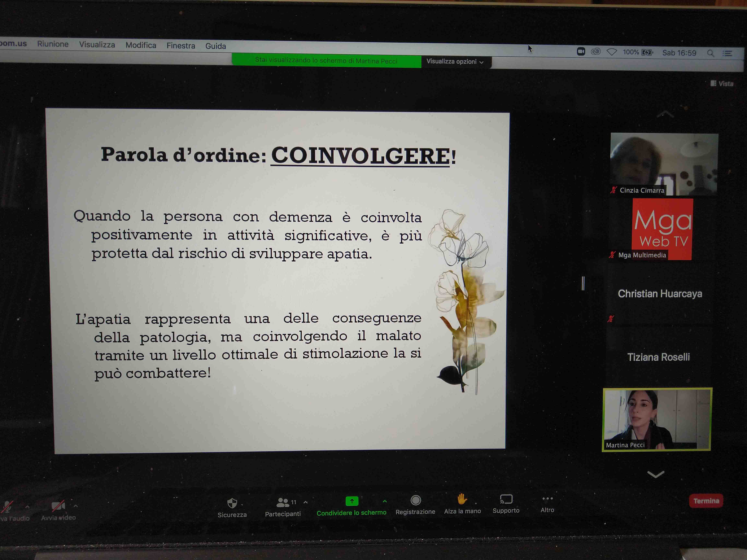Click Alza la mano hand icon
Viewport: 747px width, 560px height.
[x=462, y=499]
